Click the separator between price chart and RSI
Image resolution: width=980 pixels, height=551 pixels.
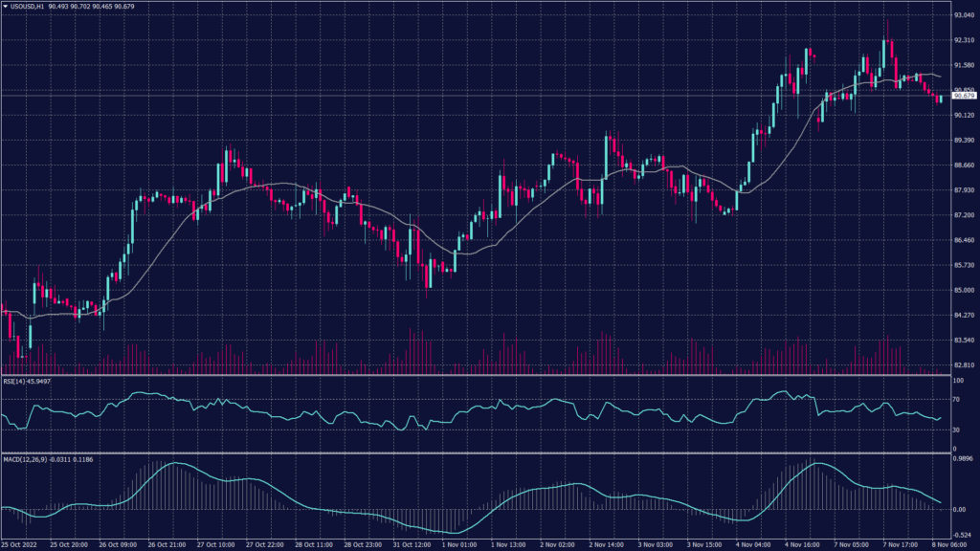[x=479, y=375]
